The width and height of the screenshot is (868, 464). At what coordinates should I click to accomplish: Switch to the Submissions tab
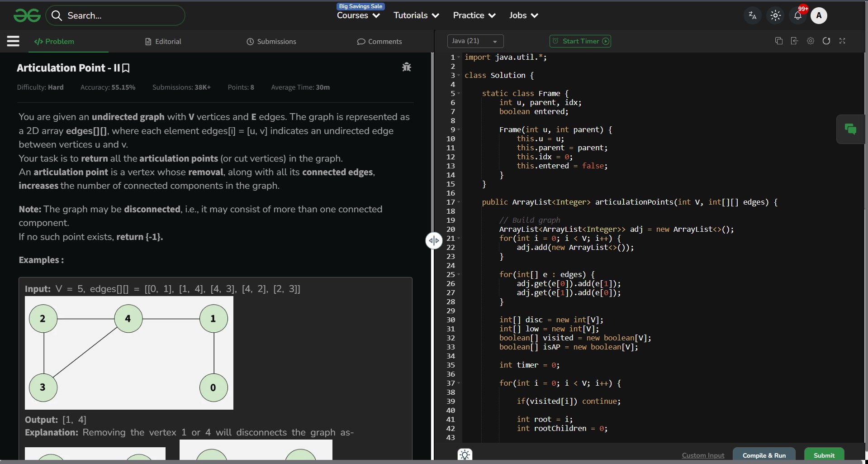[271, 42]
